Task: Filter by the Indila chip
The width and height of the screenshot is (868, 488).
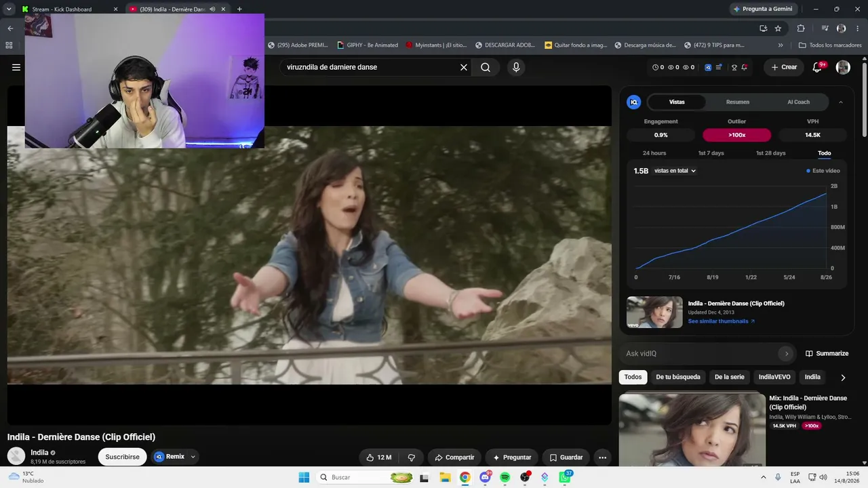Action: pos(812,378)
